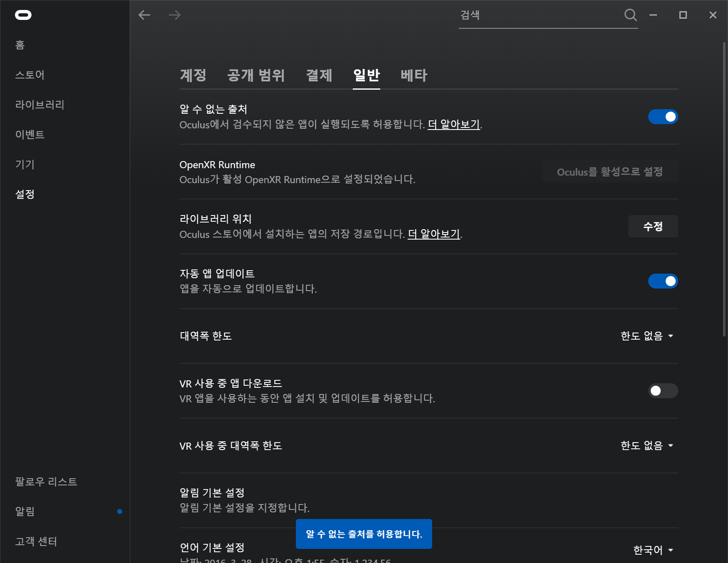Switch to the 계정 tab
This screenshot has width=728, height=563.
(x=193, y=75)
